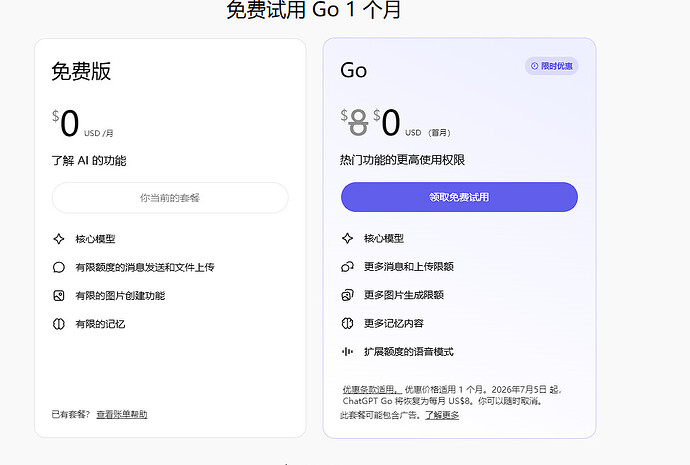Click the 限时优惠 badge

(551, 66)
